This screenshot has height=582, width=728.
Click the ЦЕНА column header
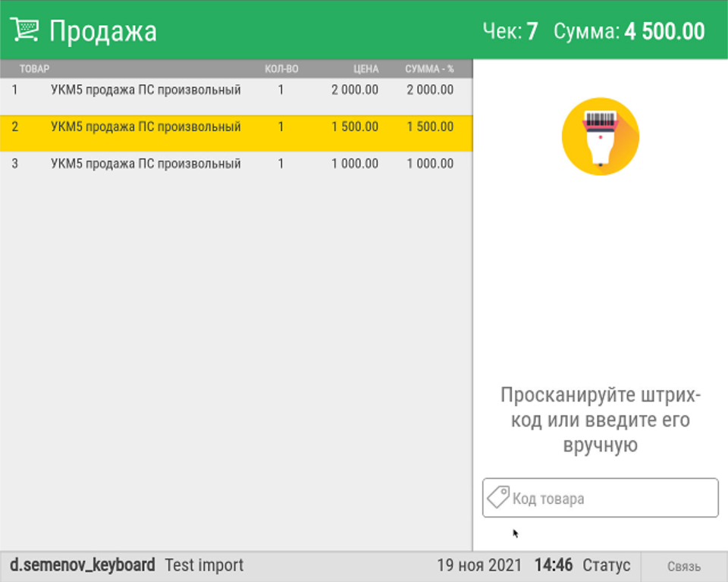(366, 69)
